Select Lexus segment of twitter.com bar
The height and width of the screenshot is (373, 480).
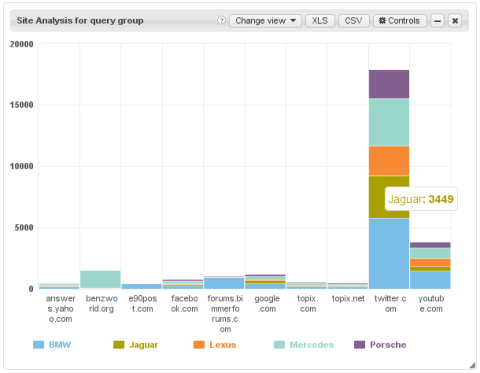[x=389, y=161]
